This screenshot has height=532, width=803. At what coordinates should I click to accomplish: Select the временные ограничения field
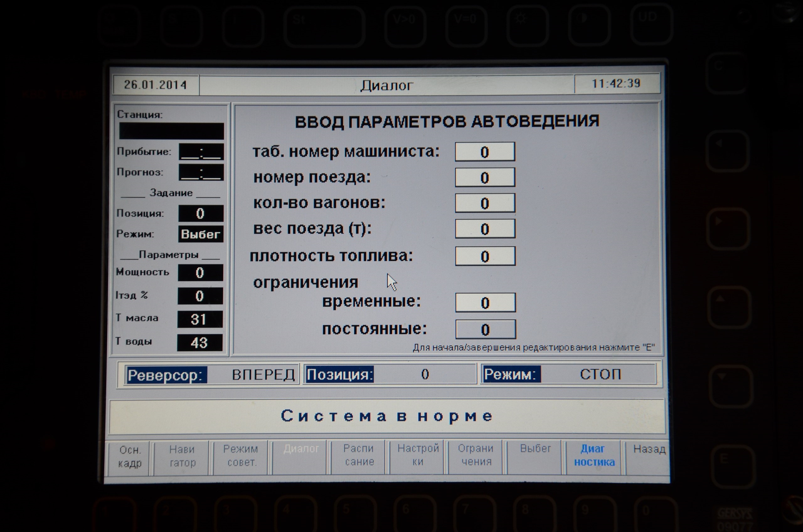pyautogui.click(x=485, y=303)
